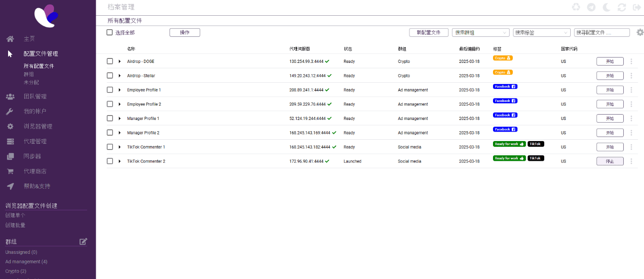The image size is (644, 279).
Task: Expand the Employee Profile 1 row arrow
Action: click(120, 90)
